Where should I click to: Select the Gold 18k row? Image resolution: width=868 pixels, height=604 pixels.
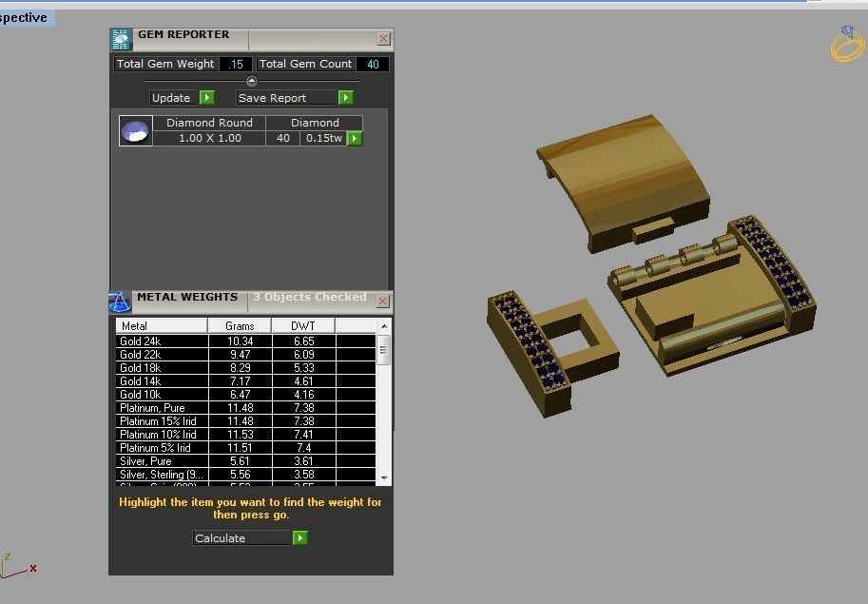click(246, 367)
